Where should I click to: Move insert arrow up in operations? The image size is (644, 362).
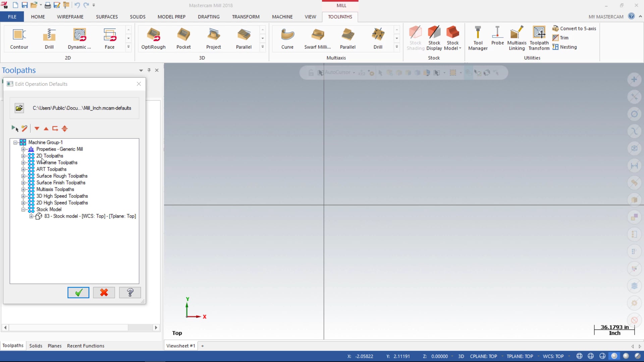[46, 128]
